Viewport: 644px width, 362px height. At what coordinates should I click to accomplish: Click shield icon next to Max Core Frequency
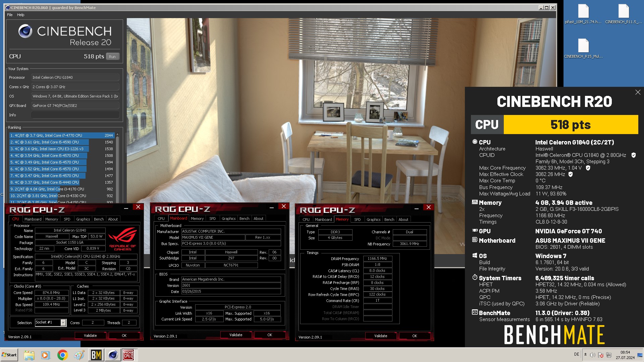coord(588,168)
